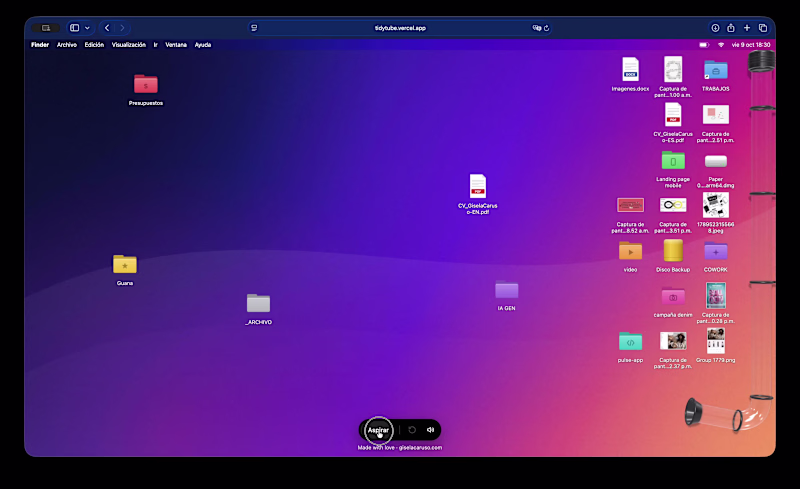This screenshot has height=489, width=800.
Task: Open a new tab with plus icon
Action: point(747,28)
